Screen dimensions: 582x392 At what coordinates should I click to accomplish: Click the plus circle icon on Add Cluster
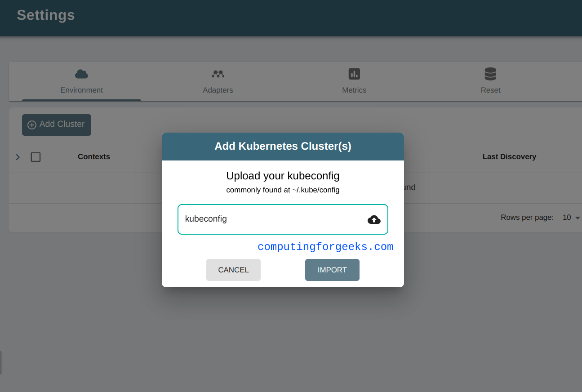tap(32, 125)
